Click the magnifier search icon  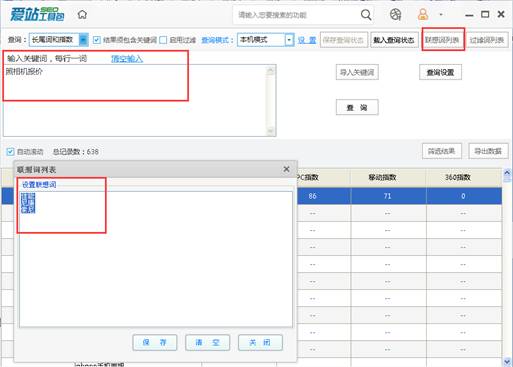[x=366, y=15]
